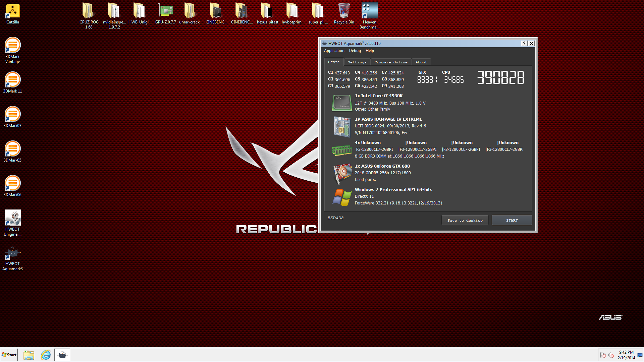Click the question mark help button

pos(524,43)
